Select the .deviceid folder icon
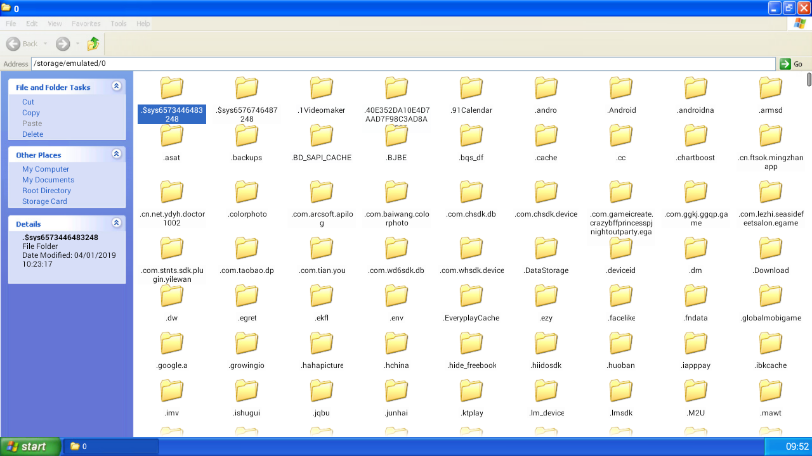Screen dimensions: 812x456 (621, 249)
